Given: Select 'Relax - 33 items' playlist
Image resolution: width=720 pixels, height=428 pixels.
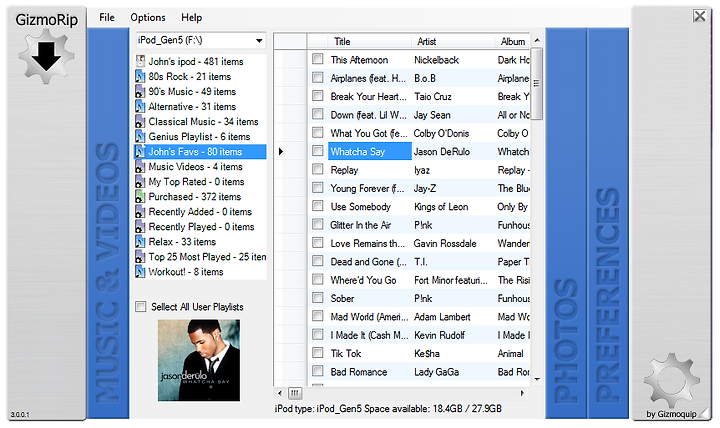Looking at the screenshot, I should coord(182,242).
